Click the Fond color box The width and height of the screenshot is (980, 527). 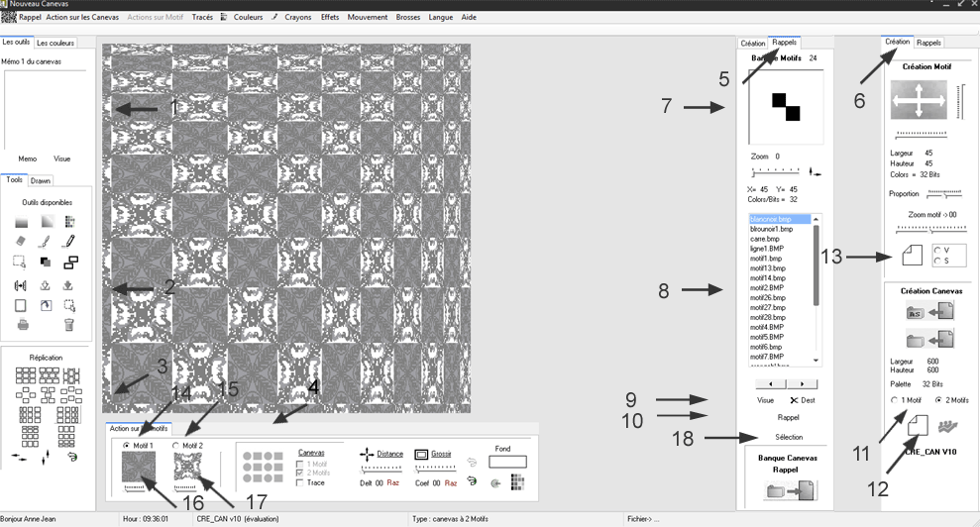[x=507, y=462]
